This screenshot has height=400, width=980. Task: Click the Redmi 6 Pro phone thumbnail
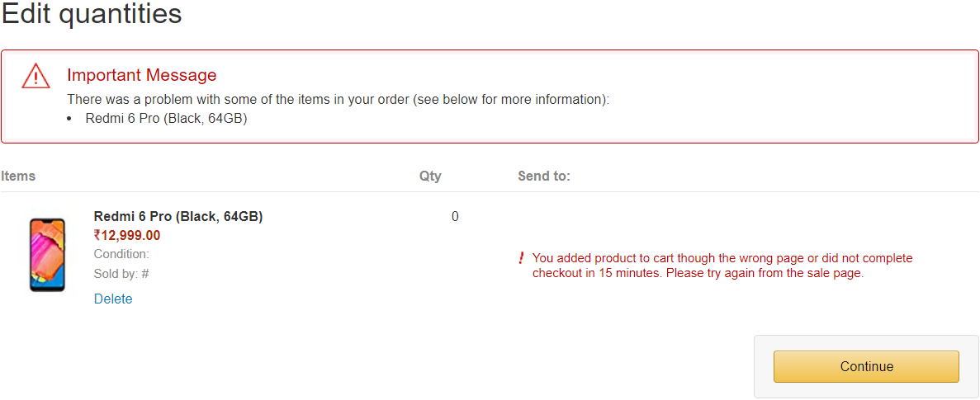point(47,254)
